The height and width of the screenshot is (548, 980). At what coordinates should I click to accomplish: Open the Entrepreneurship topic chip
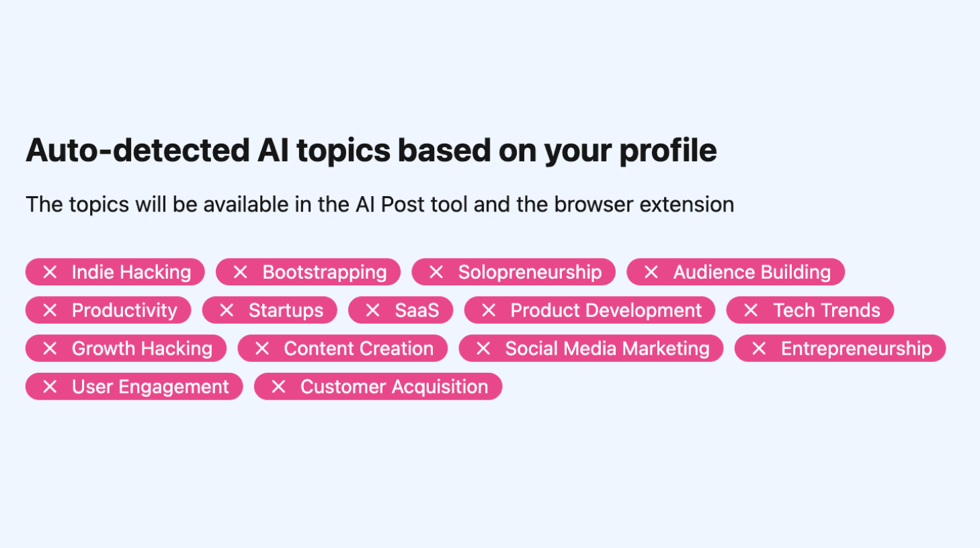point(840,349)
